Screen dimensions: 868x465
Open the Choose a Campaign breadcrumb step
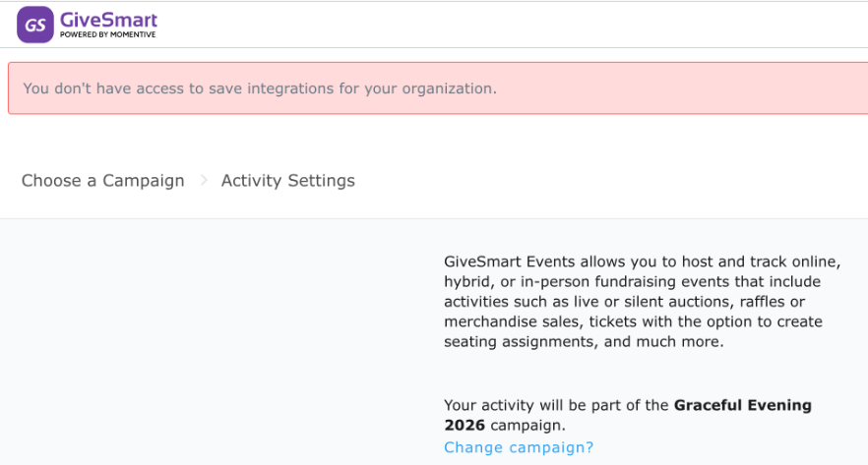pyautogui.click(x=103, y=180)
